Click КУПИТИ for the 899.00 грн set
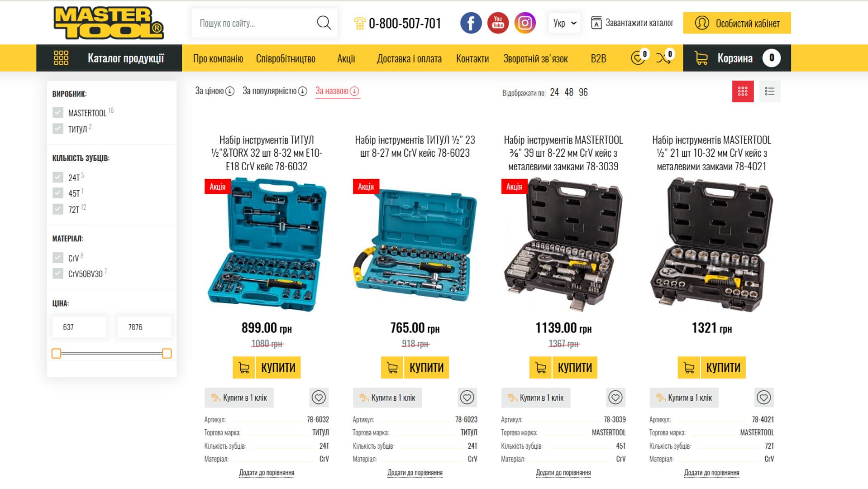 point(267,367)
